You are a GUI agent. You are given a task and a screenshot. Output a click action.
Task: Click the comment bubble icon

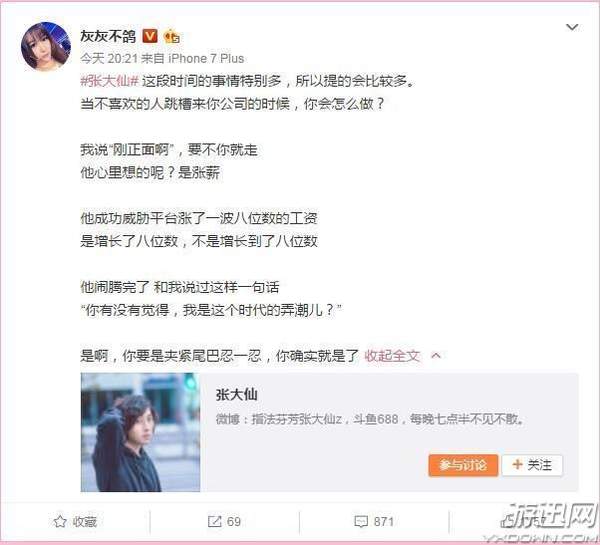coord(361,522)
